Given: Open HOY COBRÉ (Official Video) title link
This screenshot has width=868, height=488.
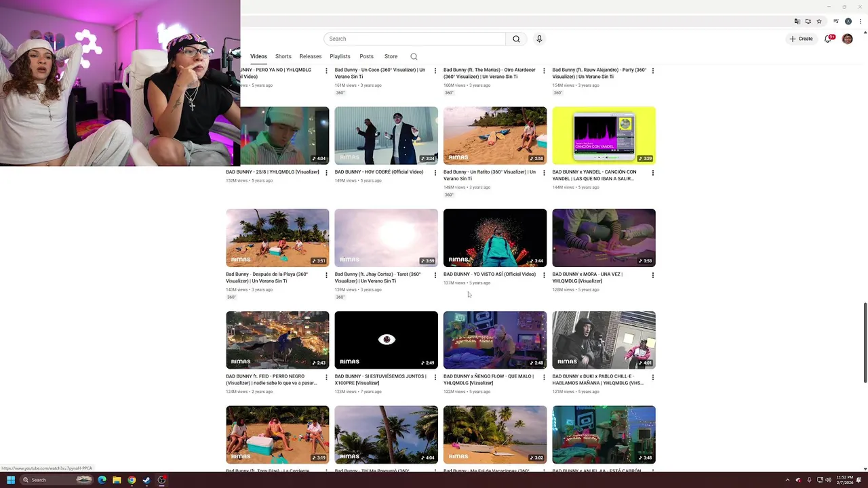Looking at the screenshot, I should 379,172.
